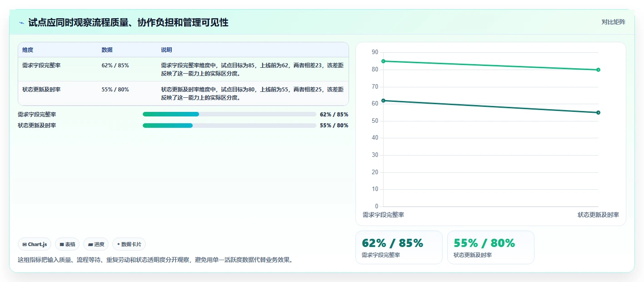Click the 说明 column header

click(166, 50)
